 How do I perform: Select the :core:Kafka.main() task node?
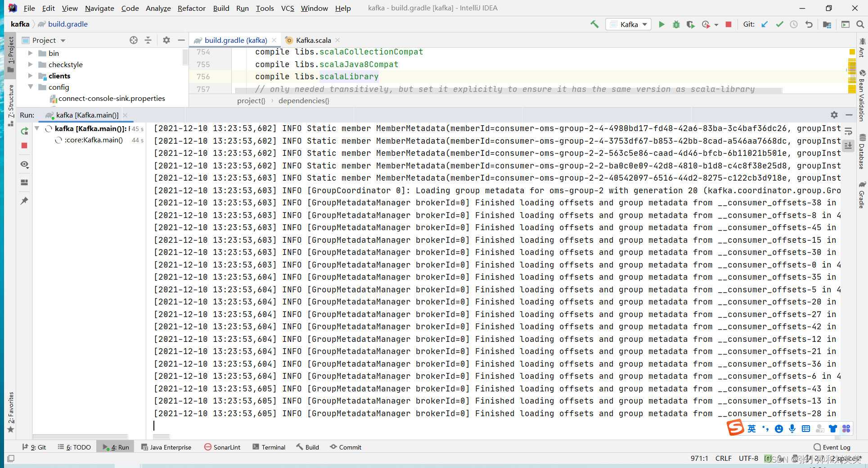tap(94, 140)
